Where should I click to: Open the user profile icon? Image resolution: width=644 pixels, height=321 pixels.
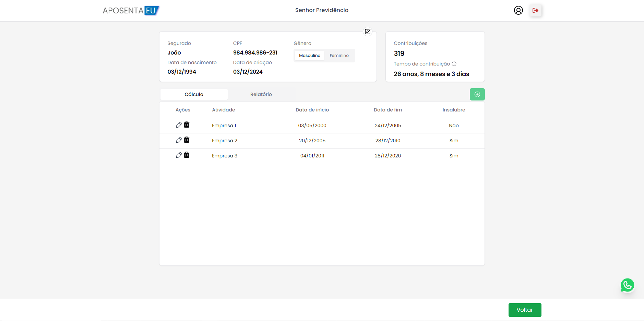click(x=518, y=10)
